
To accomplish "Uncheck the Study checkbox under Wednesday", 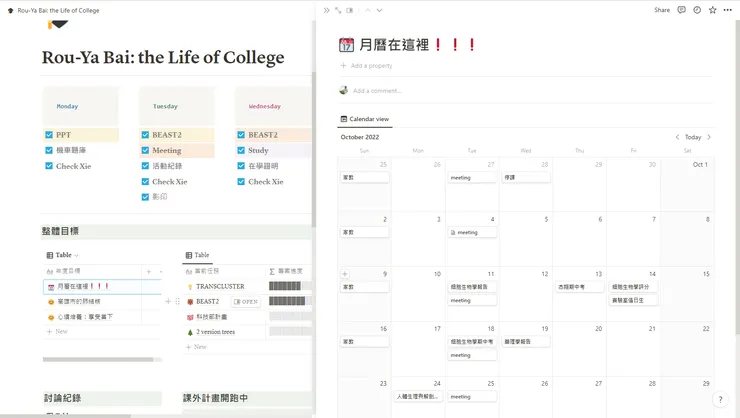I will 241,150.
